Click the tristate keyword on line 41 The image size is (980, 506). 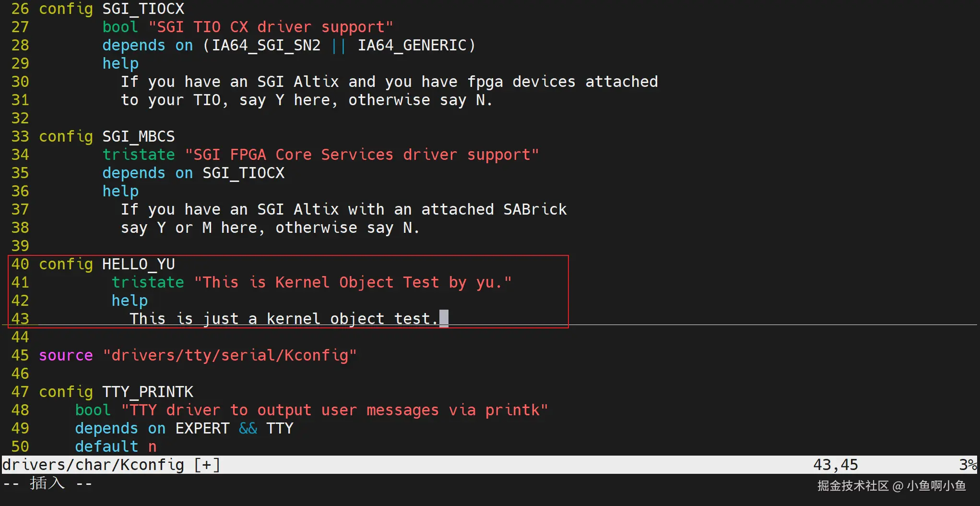click(148, 282)
